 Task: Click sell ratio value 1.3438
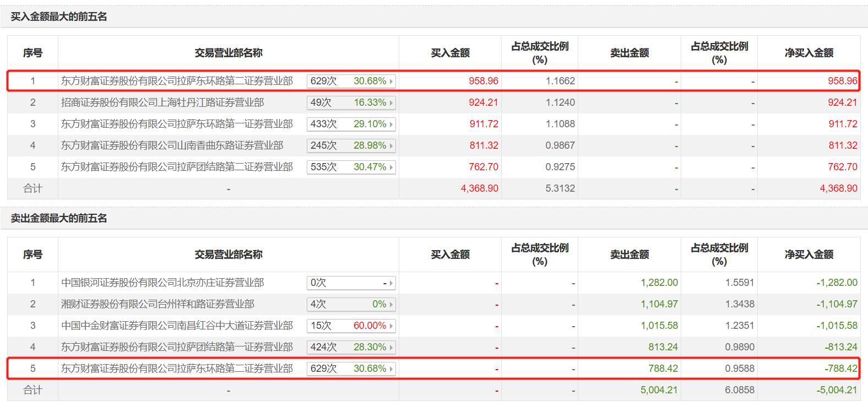coord(740,304)
